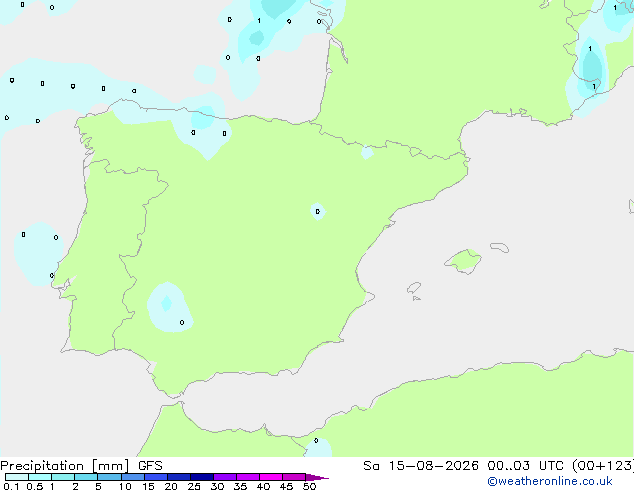This screenshot has width=634, height=490.
Task: Click the legend swatch between 10 and 15
Action: [x=132, y=477]
